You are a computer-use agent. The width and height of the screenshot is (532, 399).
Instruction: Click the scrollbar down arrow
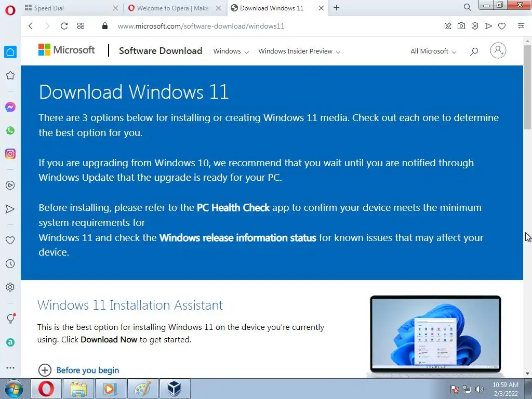[527, 374]
